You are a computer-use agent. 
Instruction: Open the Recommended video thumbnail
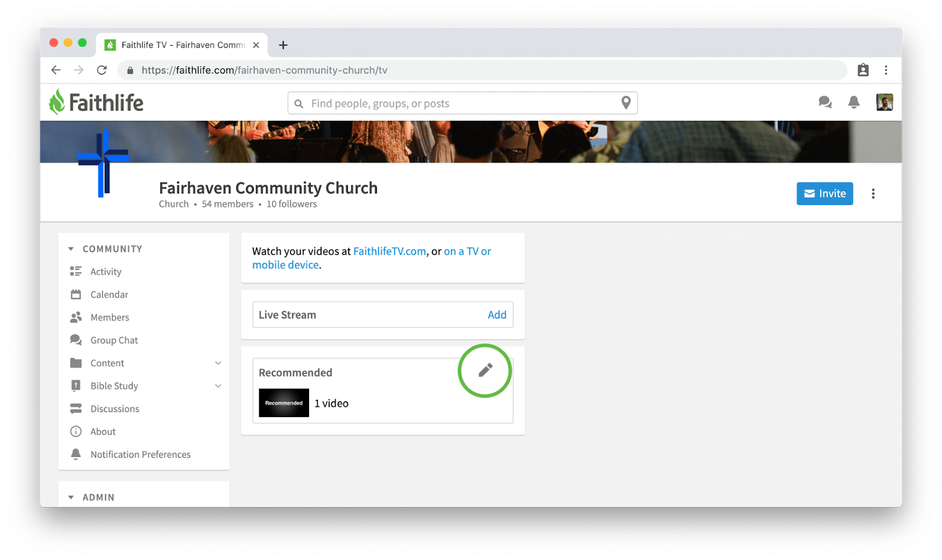284,403
